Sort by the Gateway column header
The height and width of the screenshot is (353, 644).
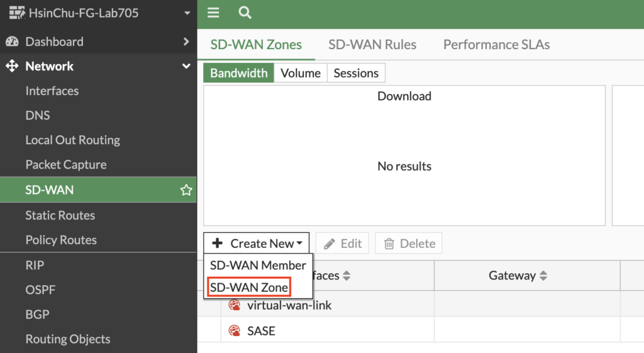click(x=518, y=276)
